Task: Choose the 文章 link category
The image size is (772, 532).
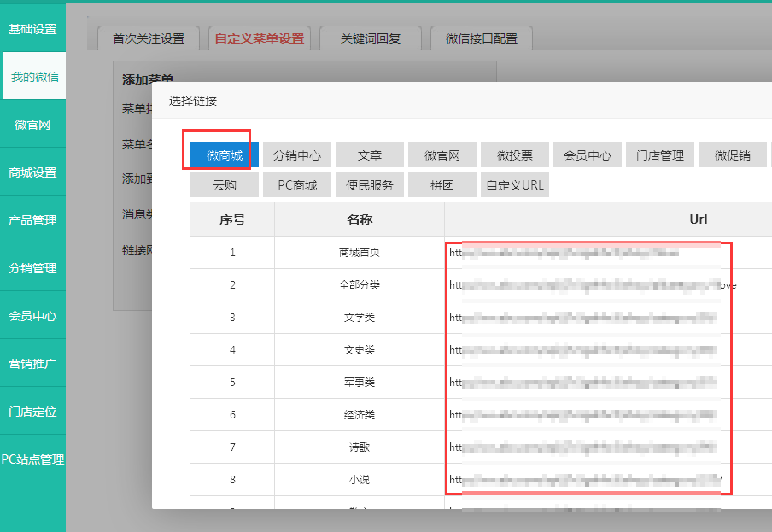Action: (x=370, y=155)
